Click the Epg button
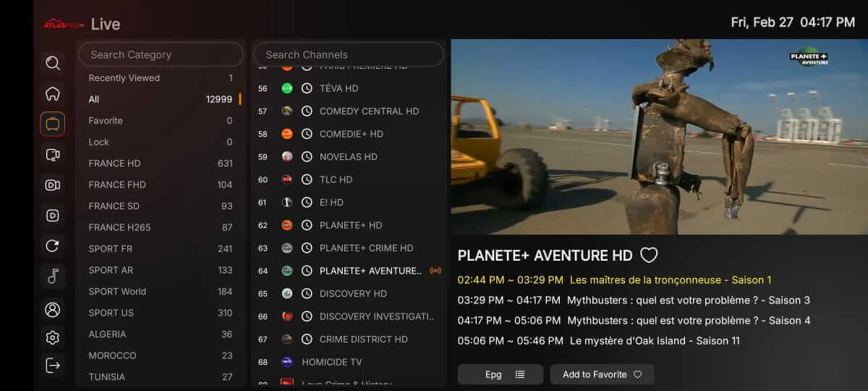The image size is (868, 391). [x=500, y=374]
